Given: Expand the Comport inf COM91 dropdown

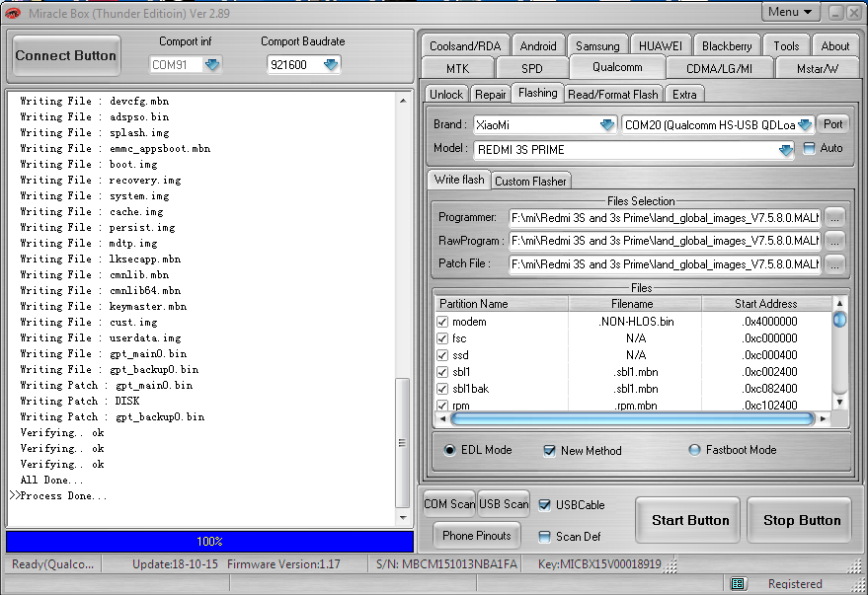Looking at the screenshot, I should pos(212,65).
